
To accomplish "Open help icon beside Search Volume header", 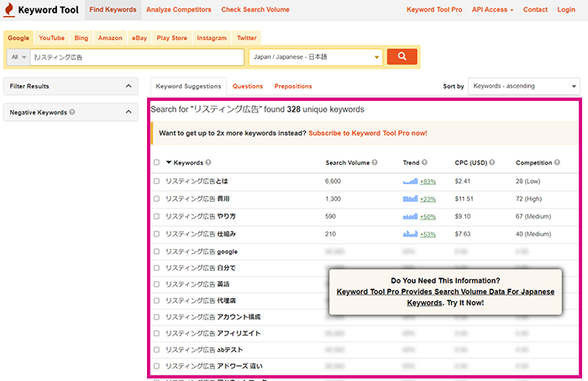I will point(375,162).
